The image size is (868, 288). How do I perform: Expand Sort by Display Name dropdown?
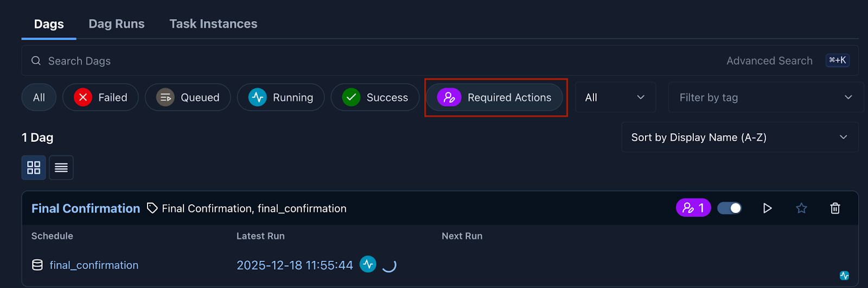tap(739, 137)
